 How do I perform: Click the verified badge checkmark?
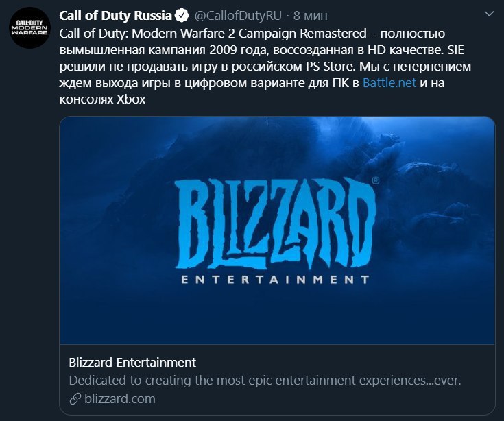coord(182,15)
